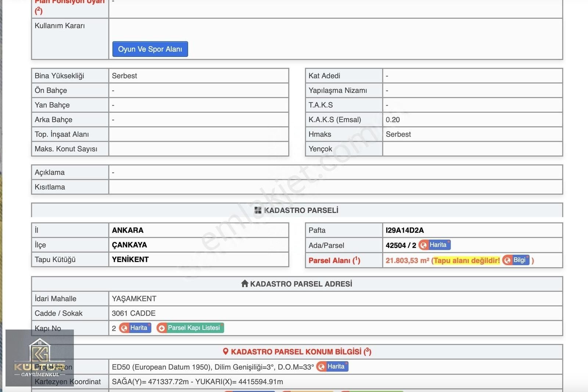Click the Kısıtlama label
The image size is (588, 392).
pyautogui.click(x=50, y=187)
